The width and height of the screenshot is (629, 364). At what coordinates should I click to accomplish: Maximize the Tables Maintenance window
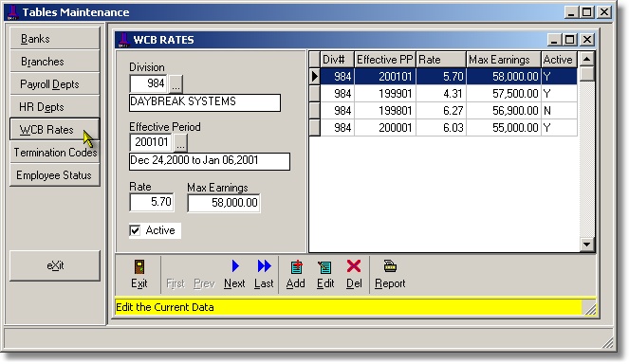tap(587, 12)
